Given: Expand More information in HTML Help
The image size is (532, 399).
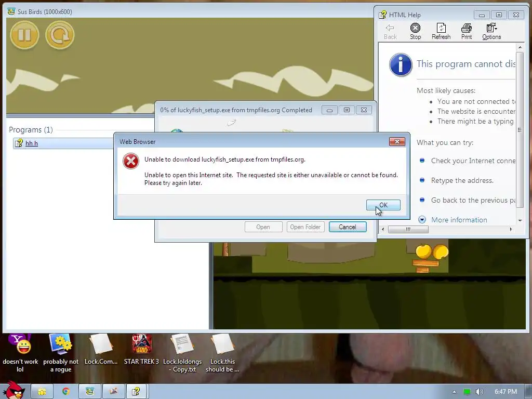Looking at the screenshot, I should [x=459, y=220].
